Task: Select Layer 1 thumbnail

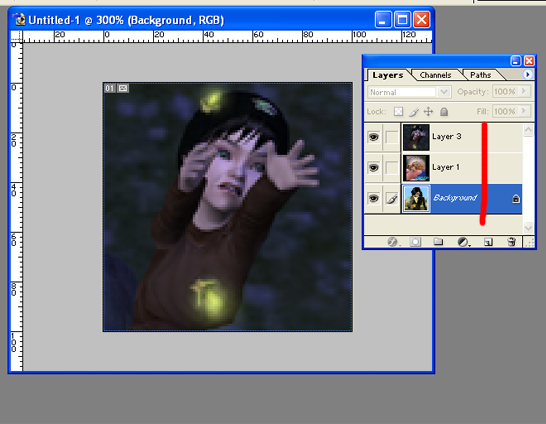Action: (x=416, y=168)
